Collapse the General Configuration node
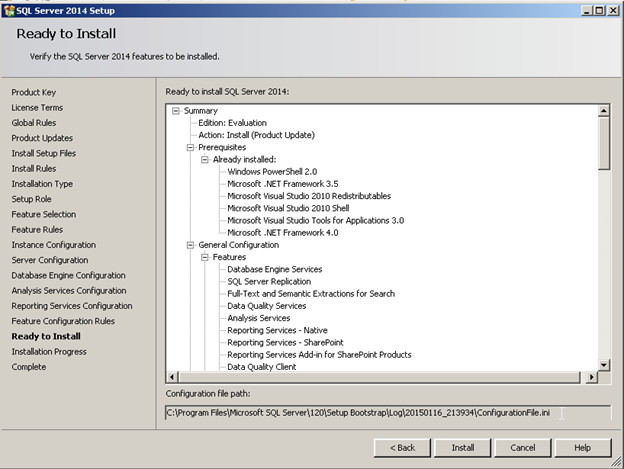Image resolution: width=624 pixels, height=469 pixels. (190, 245)
